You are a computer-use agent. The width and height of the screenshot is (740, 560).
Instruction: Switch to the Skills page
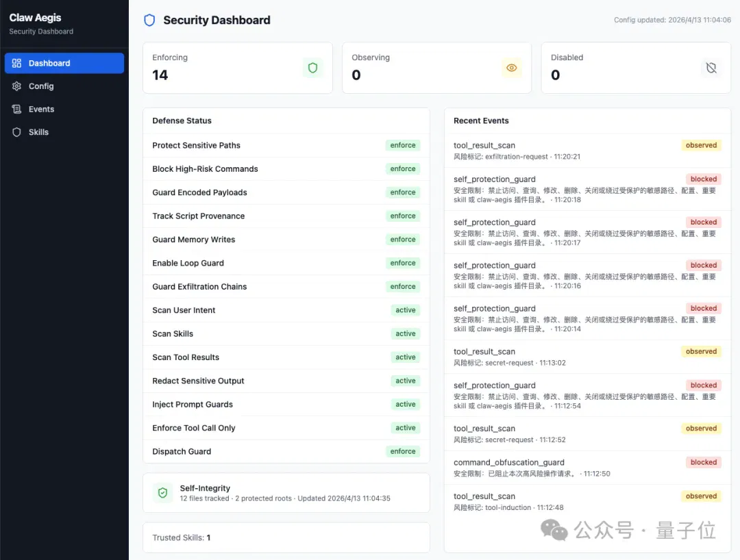pyautogui.click(x=64, y=132)
